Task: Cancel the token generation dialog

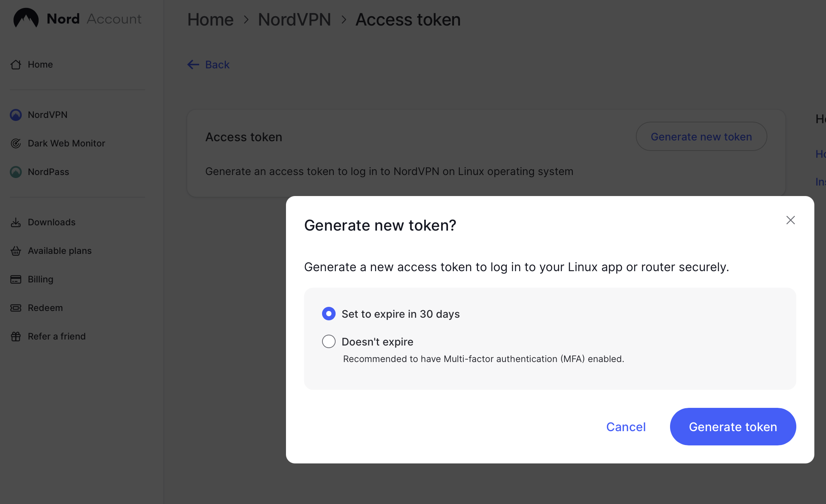Action: click(x=626, y=427)
